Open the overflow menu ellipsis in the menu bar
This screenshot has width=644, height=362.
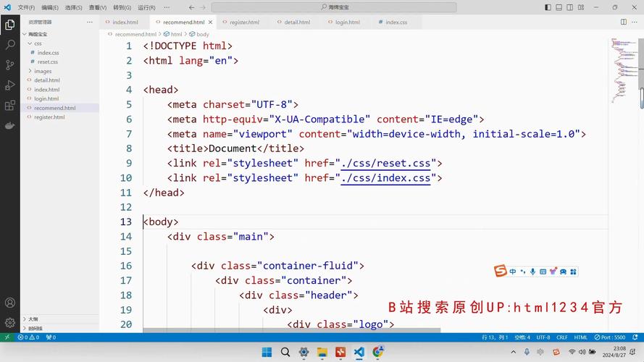click(x=167, y=7)
